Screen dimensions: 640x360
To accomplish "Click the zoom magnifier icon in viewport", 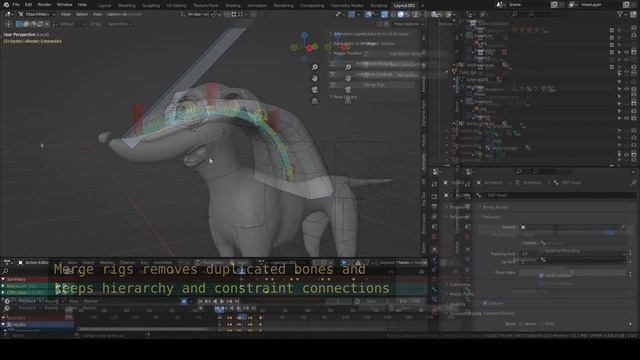I will click(x=315, y=67).
